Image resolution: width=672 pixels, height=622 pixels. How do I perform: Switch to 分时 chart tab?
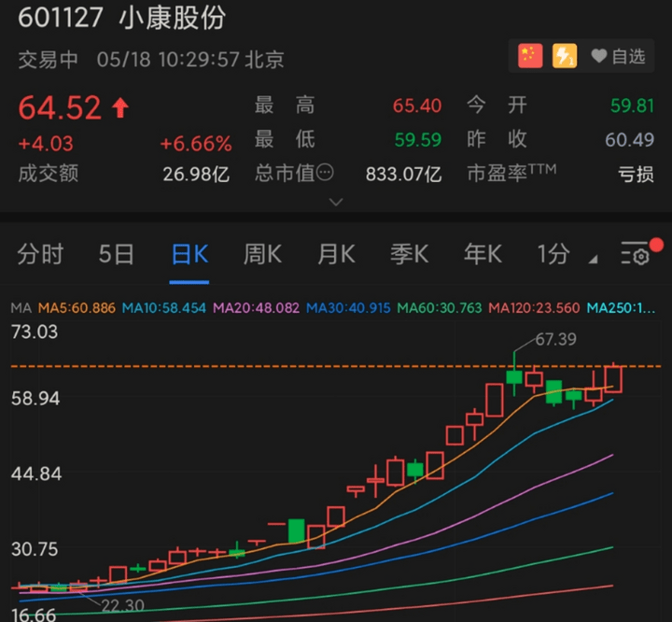pyautogui.click(x=41, y=254)
